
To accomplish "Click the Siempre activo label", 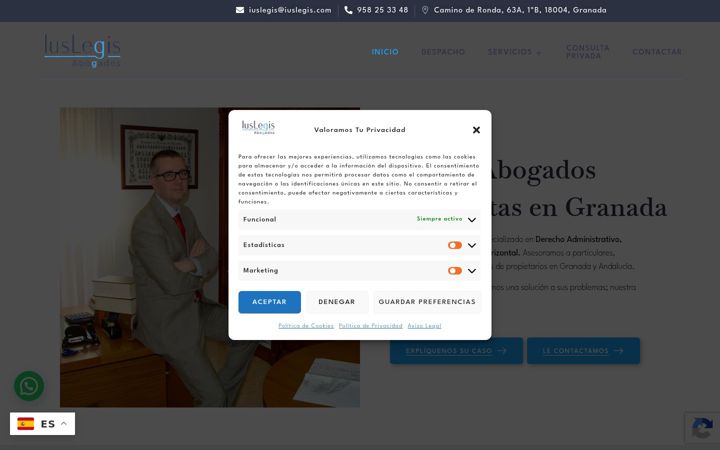I will [439, 219].
